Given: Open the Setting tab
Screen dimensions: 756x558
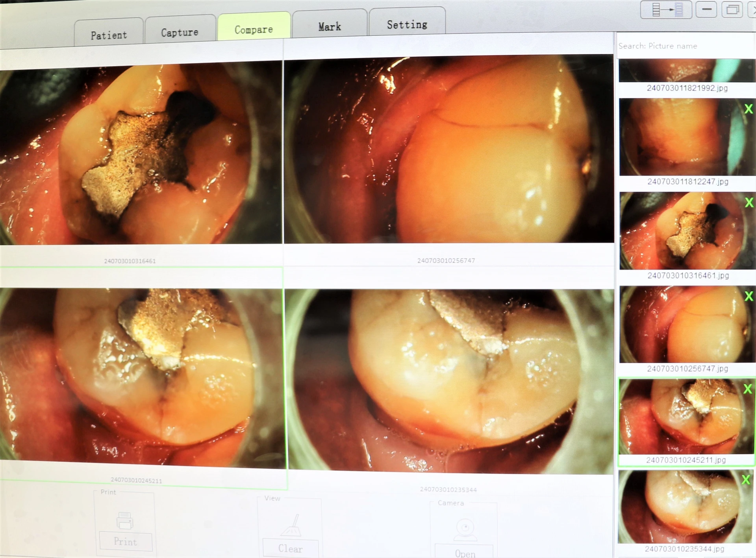Looking at the screenshot, I should [407, 24].
